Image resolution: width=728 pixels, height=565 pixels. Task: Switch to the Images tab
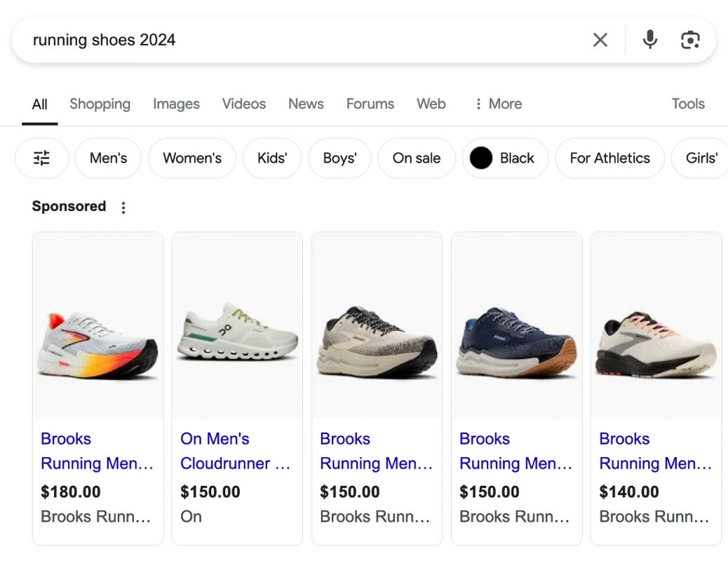(177, 104)
